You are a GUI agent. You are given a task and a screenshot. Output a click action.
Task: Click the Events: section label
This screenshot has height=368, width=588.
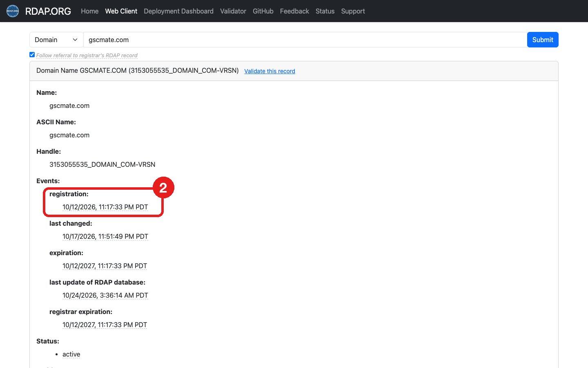click(x=48, y=181)
